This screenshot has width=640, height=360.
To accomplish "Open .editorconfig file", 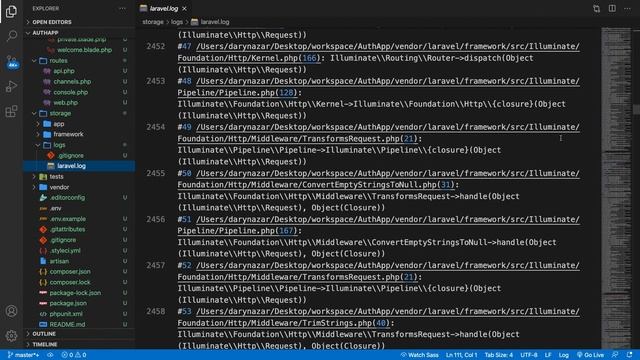I will pos(67,198).
